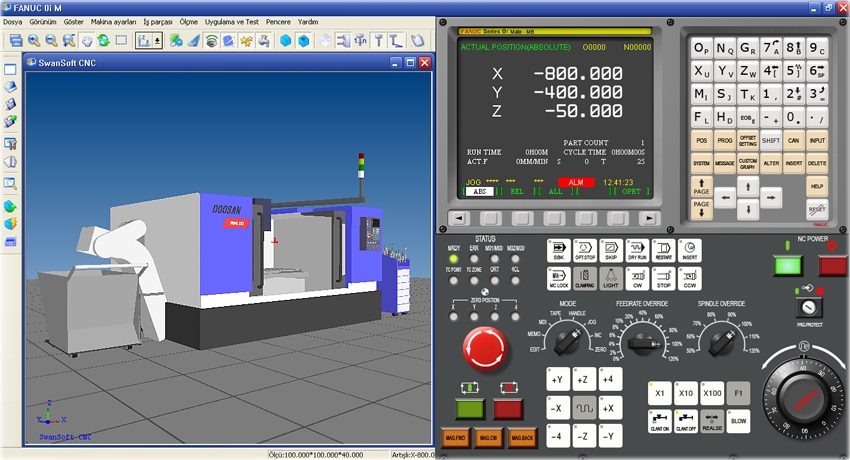Click the PROG key on MDI keypad
850x460 pixels.
coord(725,141)
